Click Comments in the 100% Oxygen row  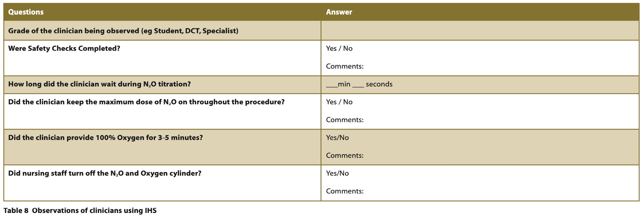coord(345,156)
